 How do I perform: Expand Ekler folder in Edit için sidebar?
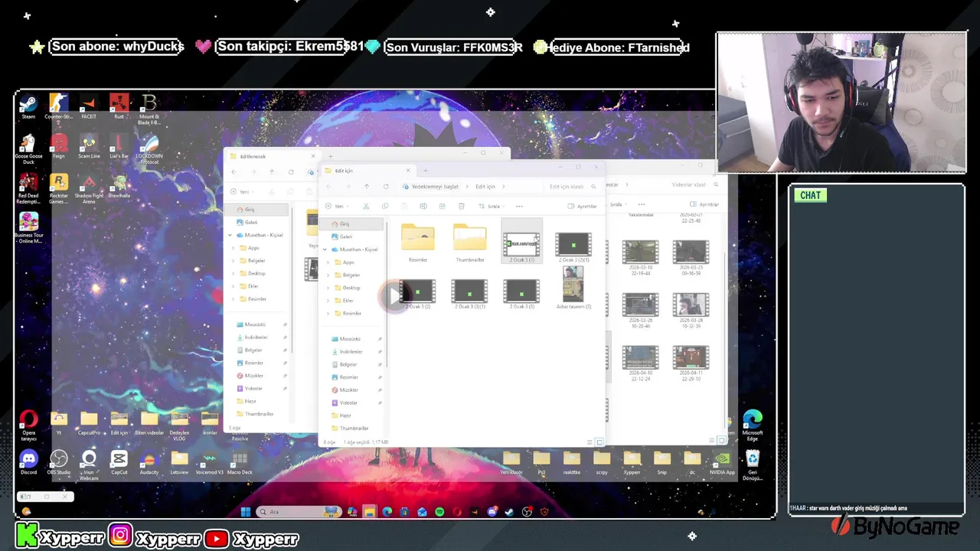(328, 301)
